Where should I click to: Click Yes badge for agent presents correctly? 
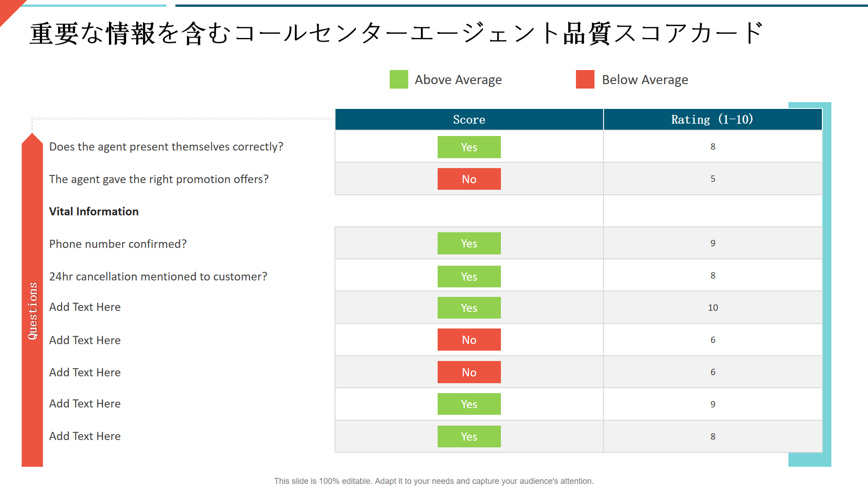[x=469, y=147]
